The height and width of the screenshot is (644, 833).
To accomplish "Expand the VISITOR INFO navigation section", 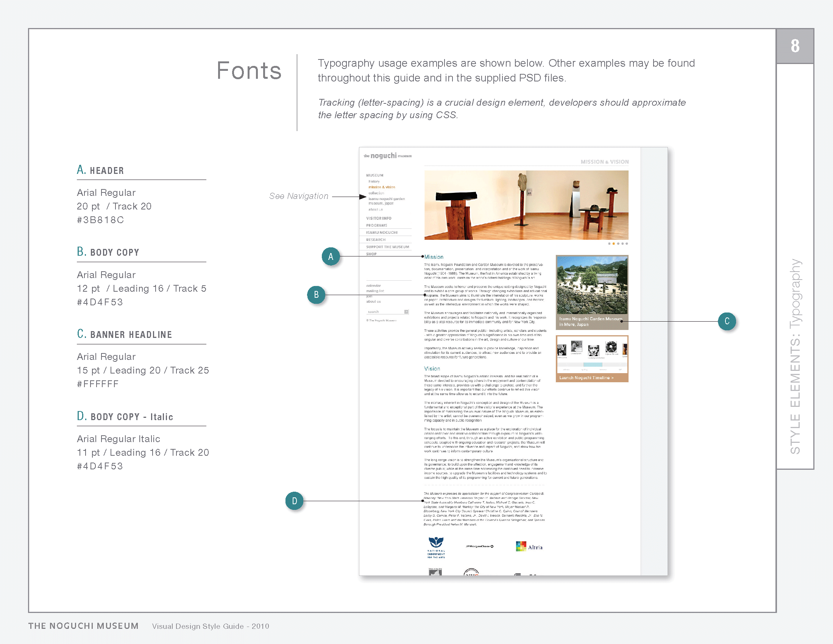I will [x=378, y=218].
